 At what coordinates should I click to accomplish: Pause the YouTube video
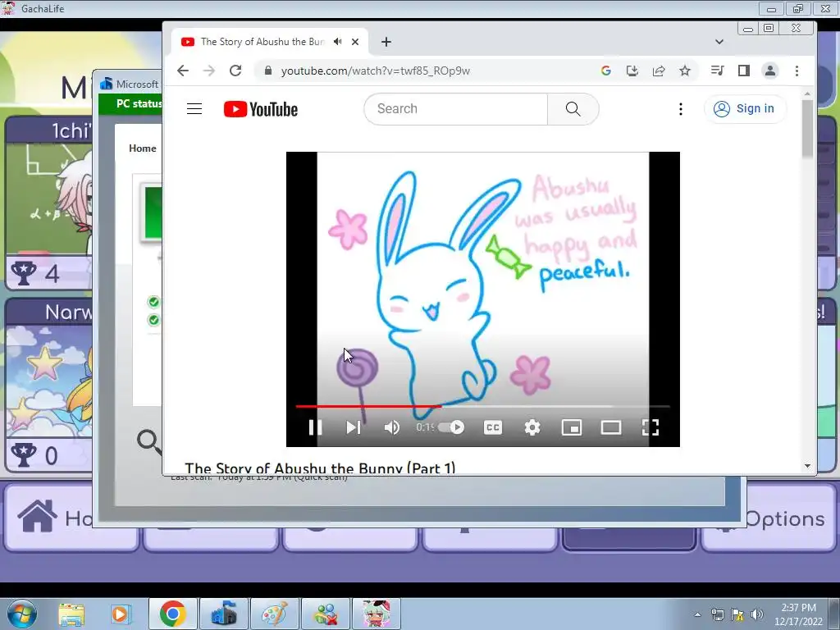pyautogui.click(x=315, y=427)
